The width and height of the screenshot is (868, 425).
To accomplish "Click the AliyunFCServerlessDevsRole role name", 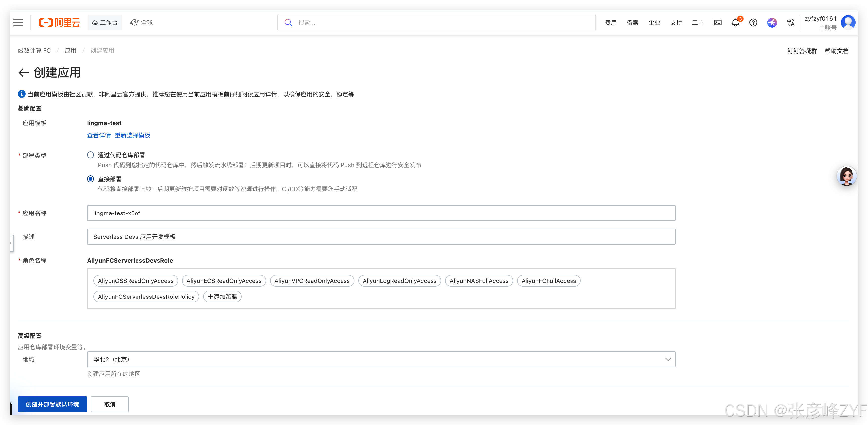I will click(x=130, y=261).
